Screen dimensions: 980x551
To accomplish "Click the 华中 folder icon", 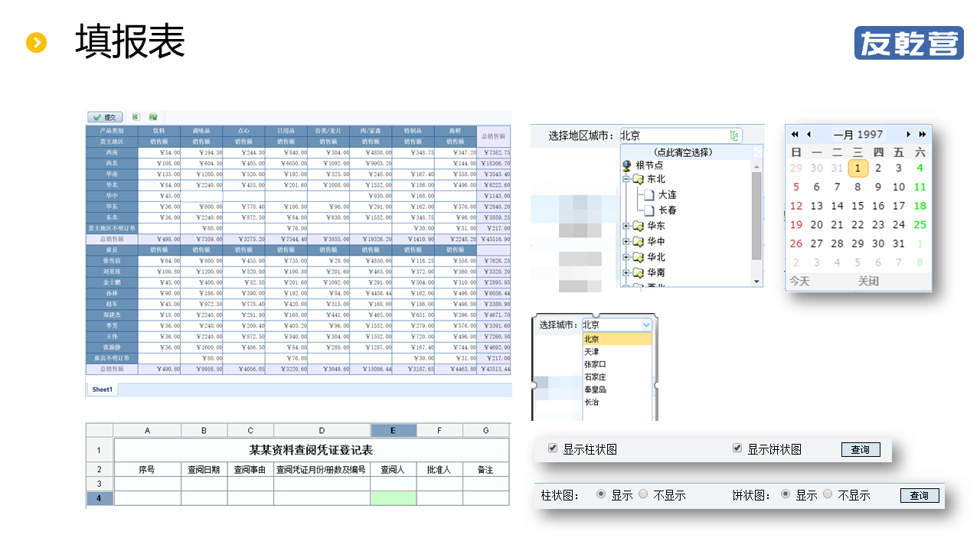I will pos(639,242).
